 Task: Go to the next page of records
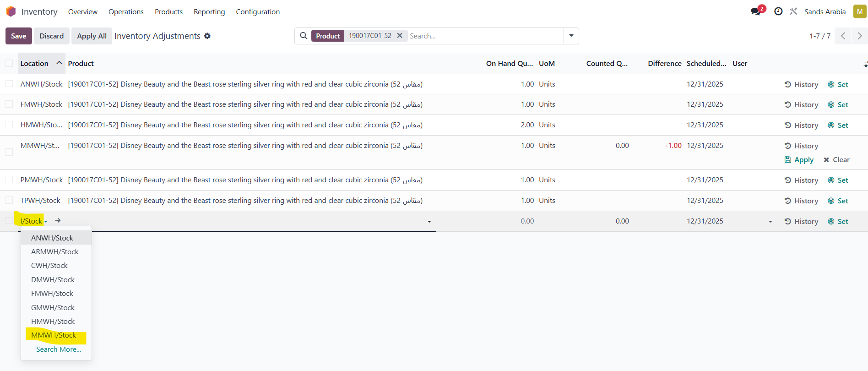pos(859,36)
